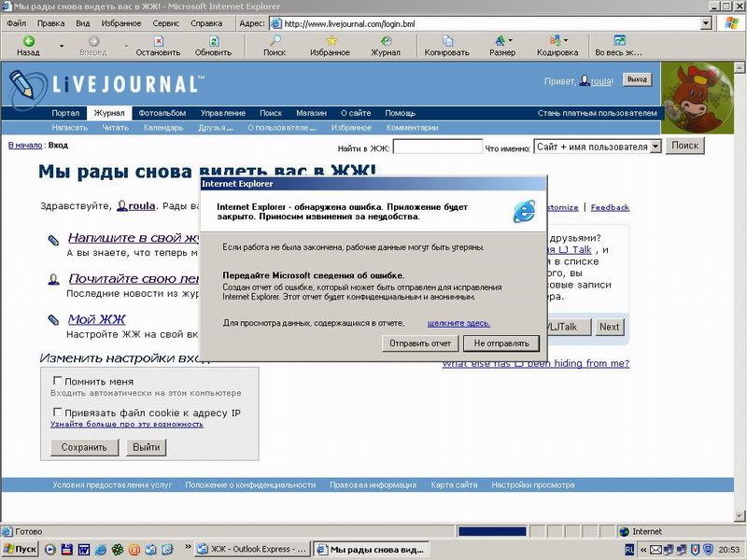Click the user icon beside Почитайте свою ленту
Viewport: 747px width, 560px height.
(53, 279)
